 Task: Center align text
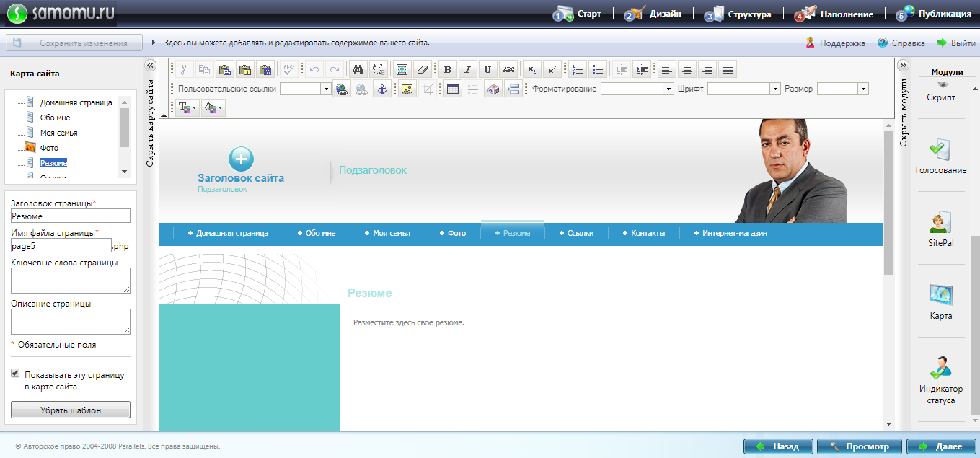pos(687,70)
